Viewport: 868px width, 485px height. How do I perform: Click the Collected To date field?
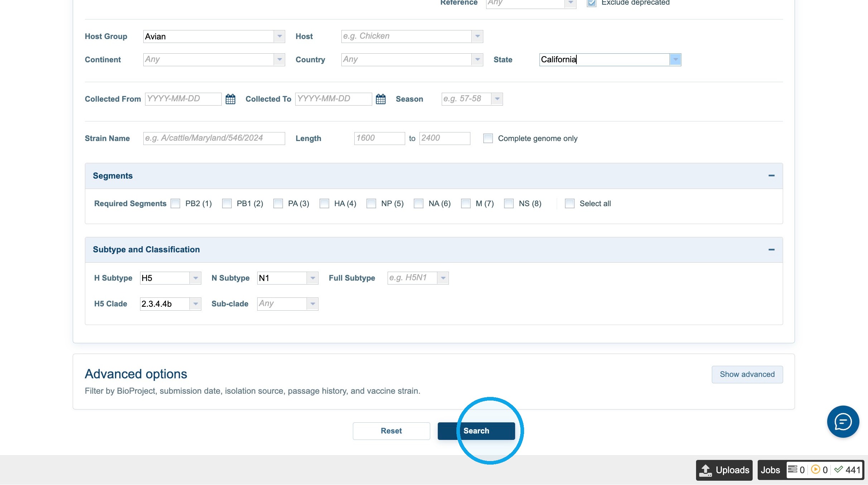click(333, 99)
